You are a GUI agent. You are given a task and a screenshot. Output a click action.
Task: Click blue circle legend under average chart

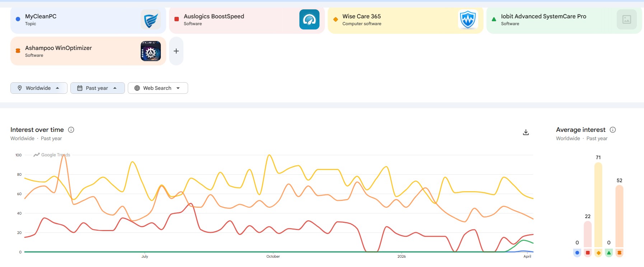[577, 253]
